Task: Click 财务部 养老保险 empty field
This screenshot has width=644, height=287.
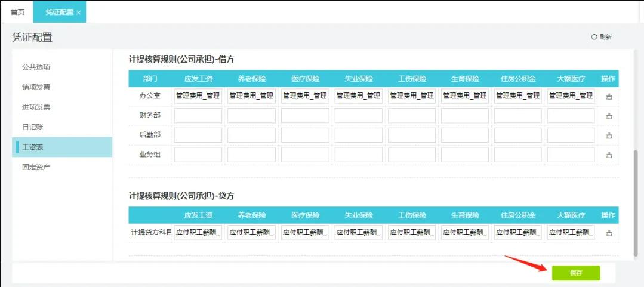Action: (251, 116)
